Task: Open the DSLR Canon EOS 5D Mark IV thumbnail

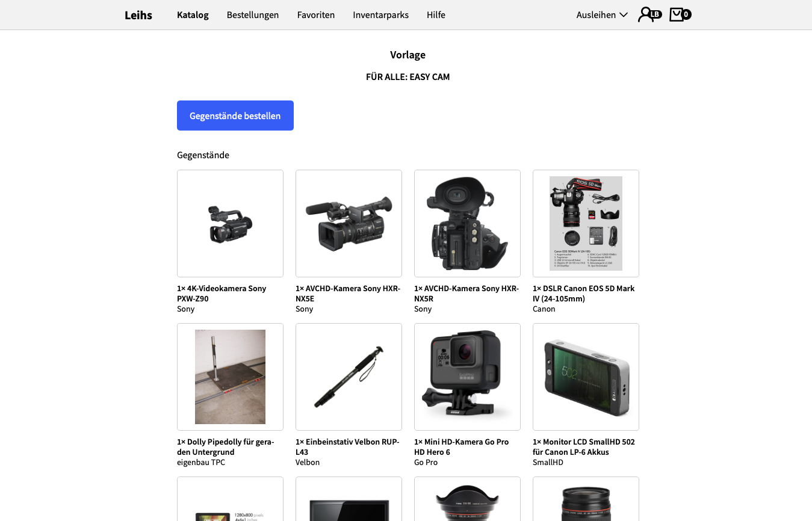Action: 586,223
